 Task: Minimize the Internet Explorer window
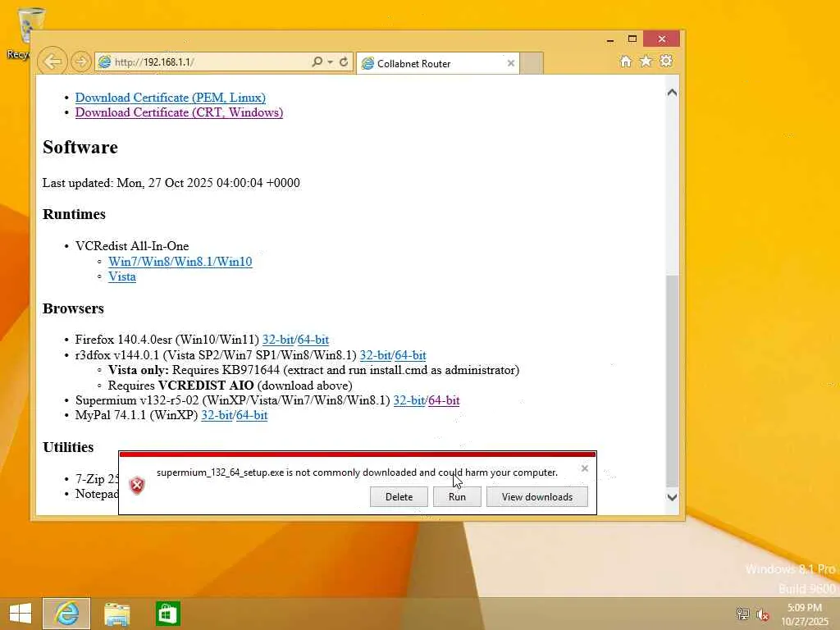[x=610, y=39]
